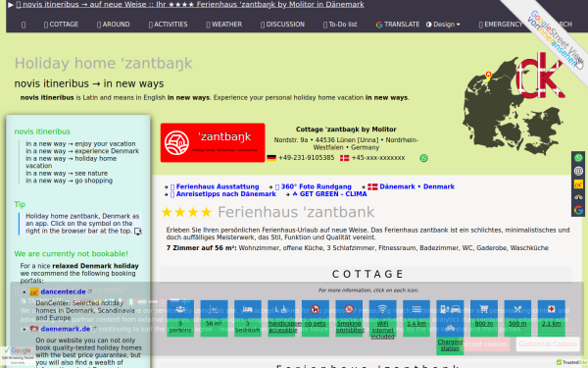Open WhatsApp from the right sidebar strip

(578, 158)
